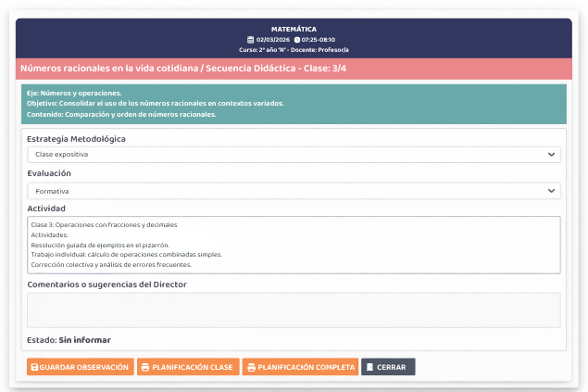The image size is (588, 392).
Task: Print the class plan via Planificación Clase
Action: [x=188, y=367]
